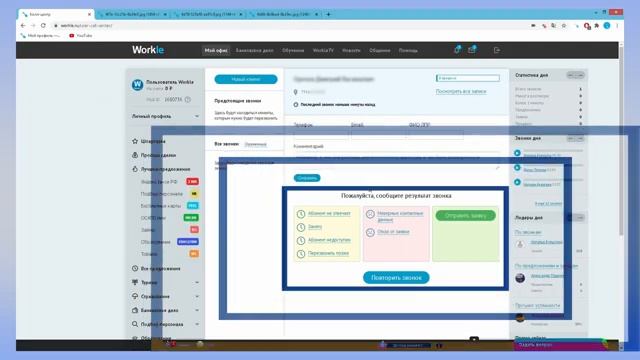Click the small blue button under the comment
This screenshot has height=360, width=640.
(307, 178)
